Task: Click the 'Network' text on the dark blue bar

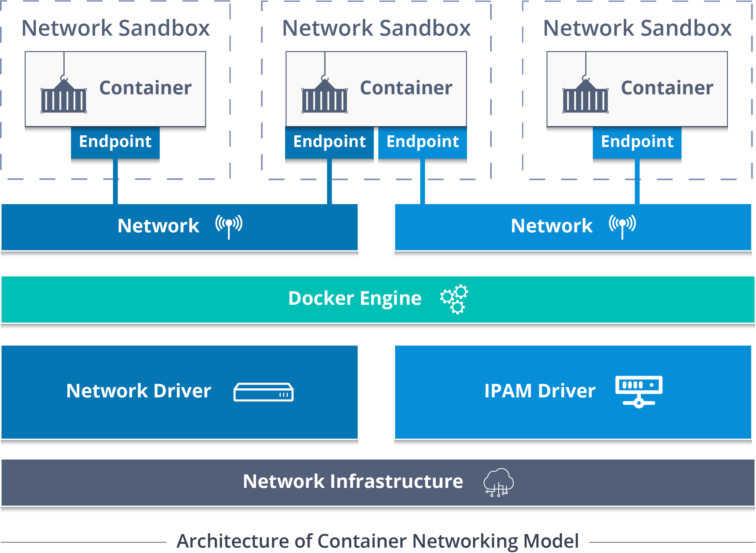Action: [x=158, y=226]
